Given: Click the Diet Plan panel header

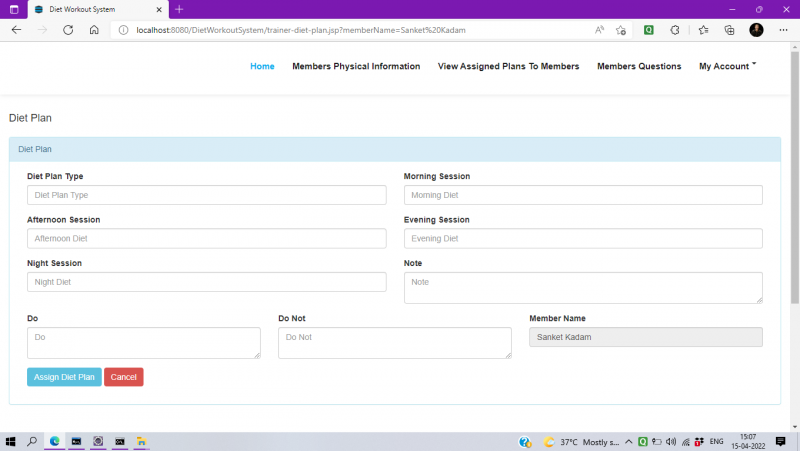Looking at the screenshot, I should click(x=395, y=149).
